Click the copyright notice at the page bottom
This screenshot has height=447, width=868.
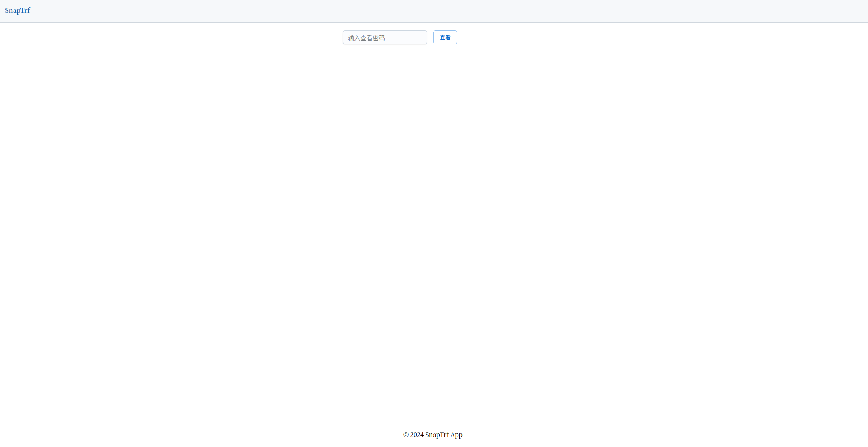pos(433,435)
